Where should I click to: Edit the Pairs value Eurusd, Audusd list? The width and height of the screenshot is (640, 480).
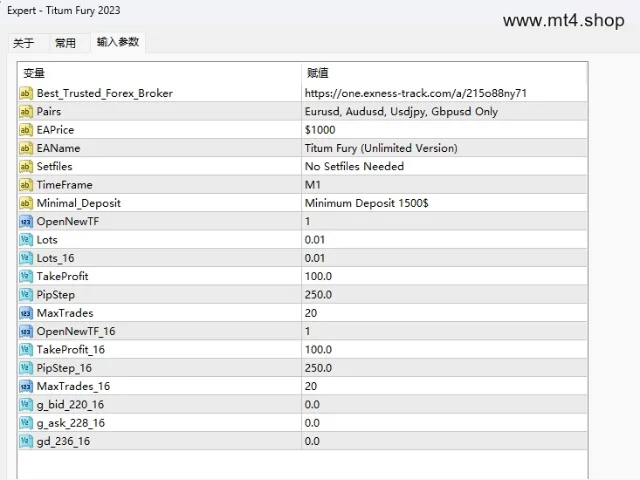[444, 111]
